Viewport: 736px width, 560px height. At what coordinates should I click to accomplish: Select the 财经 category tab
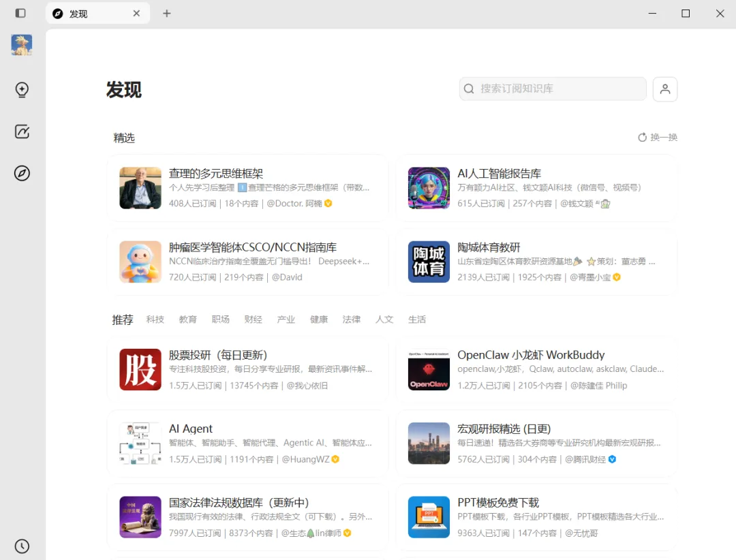(253, 320)
